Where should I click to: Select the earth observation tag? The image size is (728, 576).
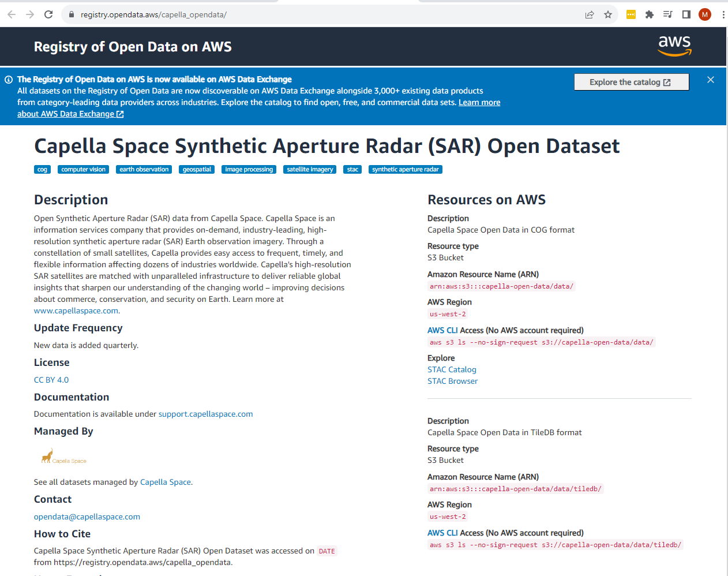click(x=144, y=170)
